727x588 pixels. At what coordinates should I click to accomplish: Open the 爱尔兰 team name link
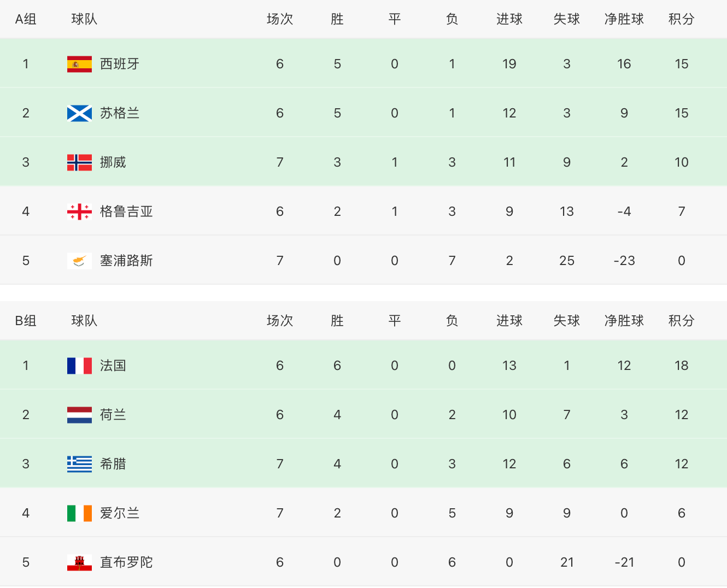tap(120, 513)
